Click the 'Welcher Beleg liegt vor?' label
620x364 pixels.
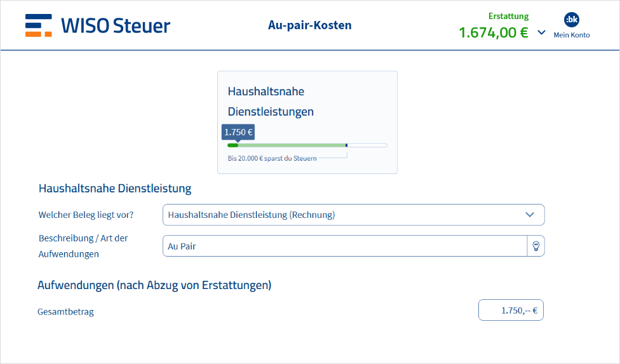[86, 215]
